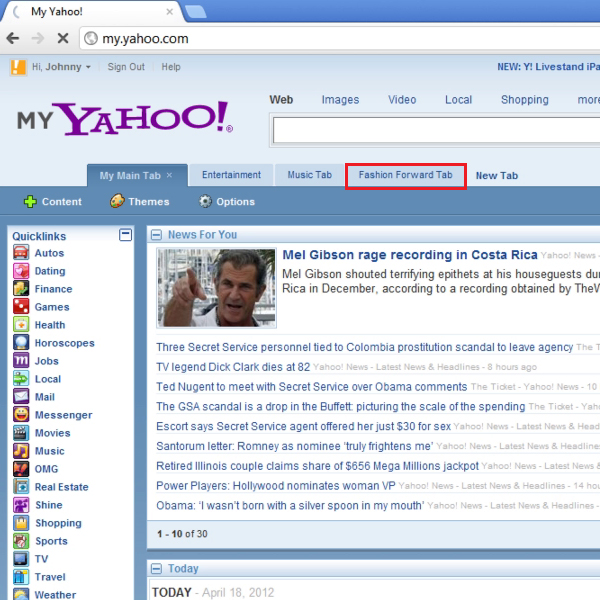Go back with the browser back arrow
The height and width of the screenshot is (600, 600).
(13, 38)
